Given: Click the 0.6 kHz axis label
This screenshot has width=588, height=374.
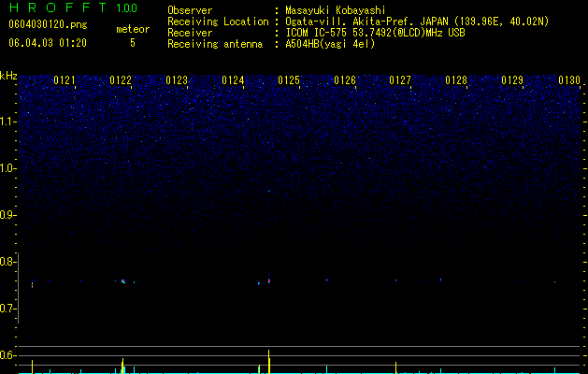Looking at the screenshot, I should (x=8, y=355).
